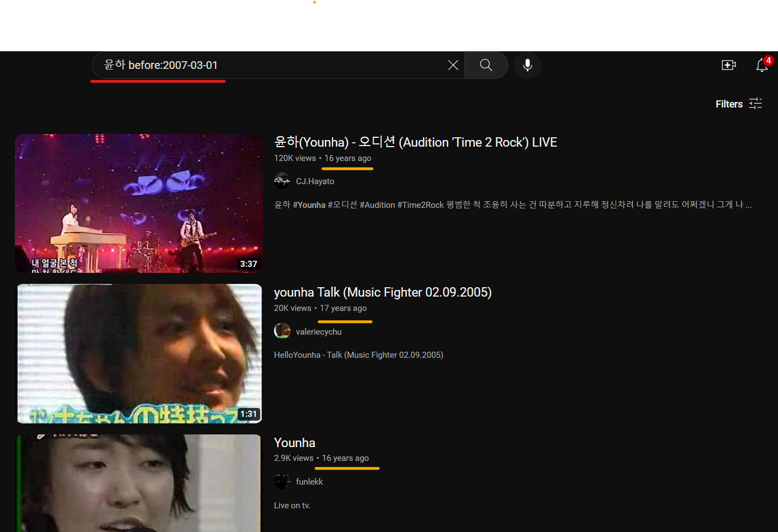
Task: Open the younha Talk Music Fighter thumbnail
Action: click(x=138, y=353)
